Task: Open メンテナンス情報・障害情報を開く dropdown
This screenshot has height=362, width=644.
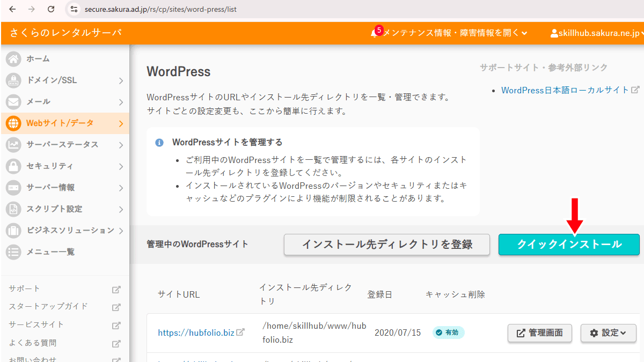Action: point(455,33)
